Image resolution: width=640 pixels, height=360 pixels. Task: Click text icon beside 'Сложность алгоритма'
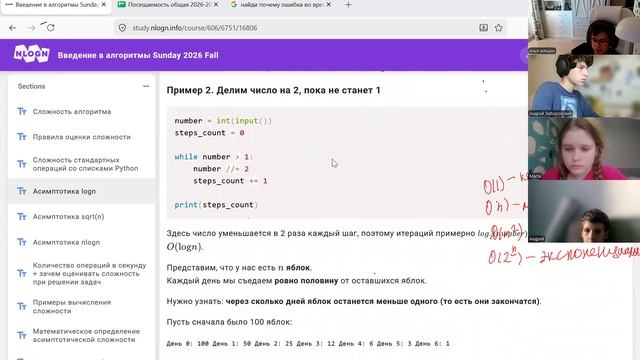click(22, 111)
